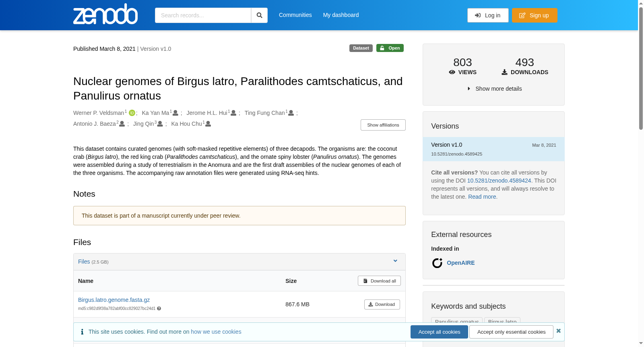Image resolution: width=644 pixels, height=347 pixels.
Task: Click the Birgus latro keyword tag
Action: tap(502, 322)
